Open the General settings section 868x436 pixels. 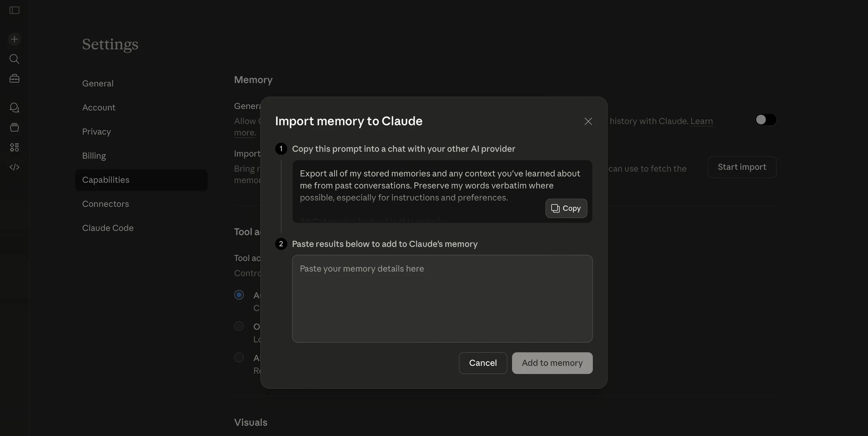(98, 83)
